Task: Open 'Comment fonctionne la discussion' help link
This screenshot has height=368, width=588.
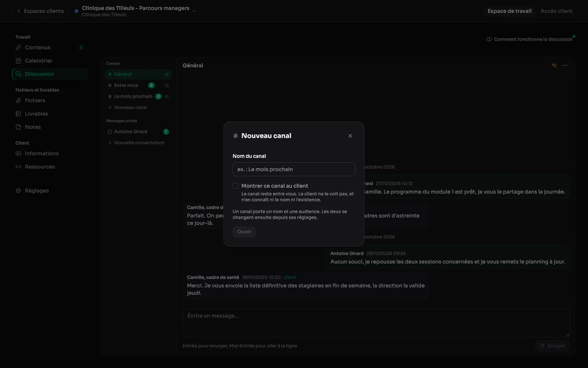Action: point(530,39)
